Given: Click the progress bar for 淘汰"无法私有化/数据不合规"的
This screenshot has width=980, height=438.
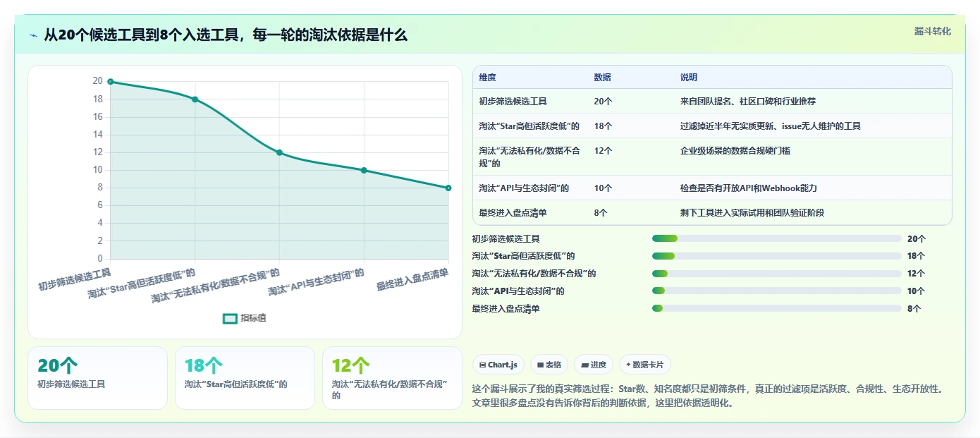Looking at the screenshot, I should coord(777,274).
